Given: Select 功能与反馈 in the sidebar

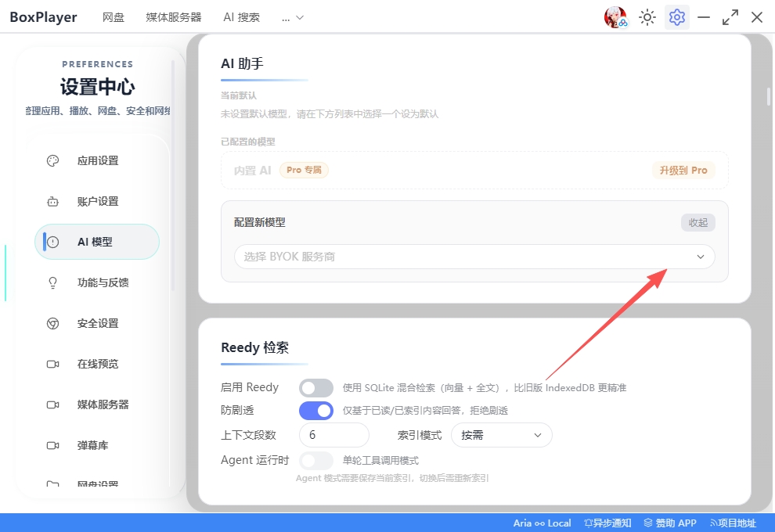Looking at the screenshot, I should pos(97,282).
